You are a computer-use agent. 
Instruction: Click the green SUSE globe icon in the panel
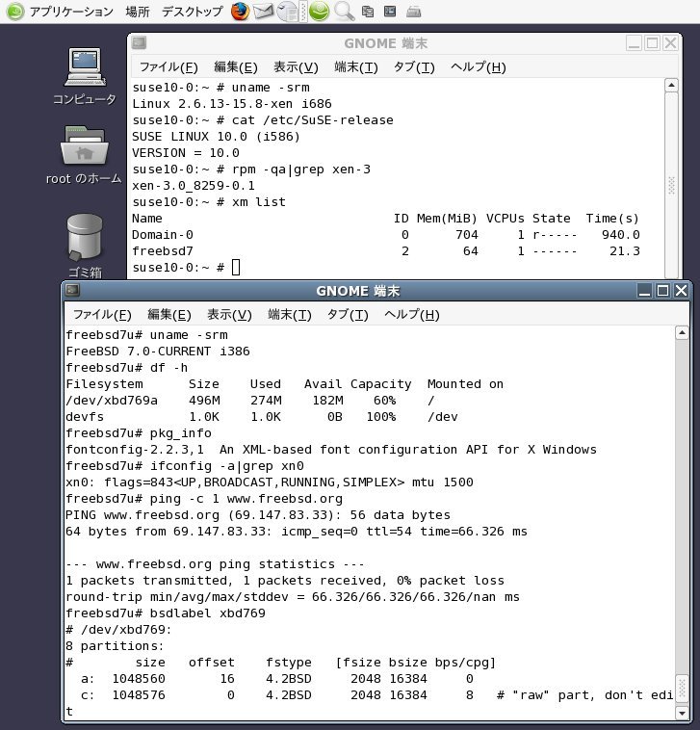click(320, 12)
